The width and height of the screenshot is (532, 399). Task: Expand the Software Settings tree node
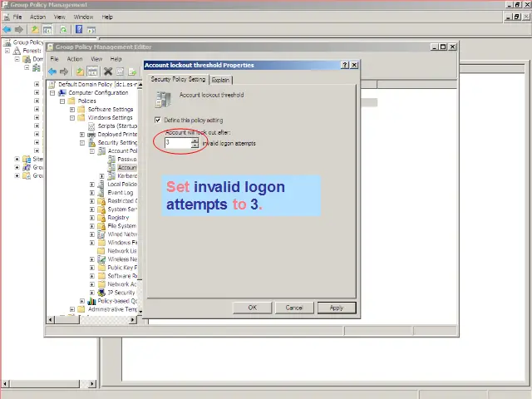[72, 109]
